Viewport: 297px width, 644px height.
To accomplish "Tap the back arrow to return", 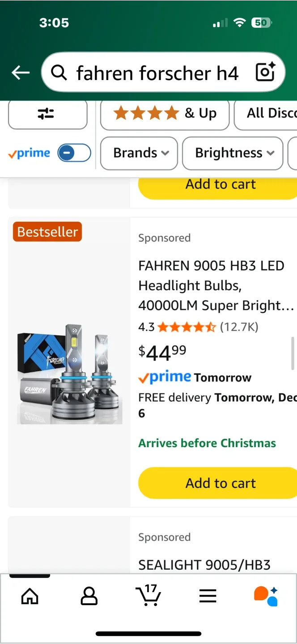I will point(20,72).
